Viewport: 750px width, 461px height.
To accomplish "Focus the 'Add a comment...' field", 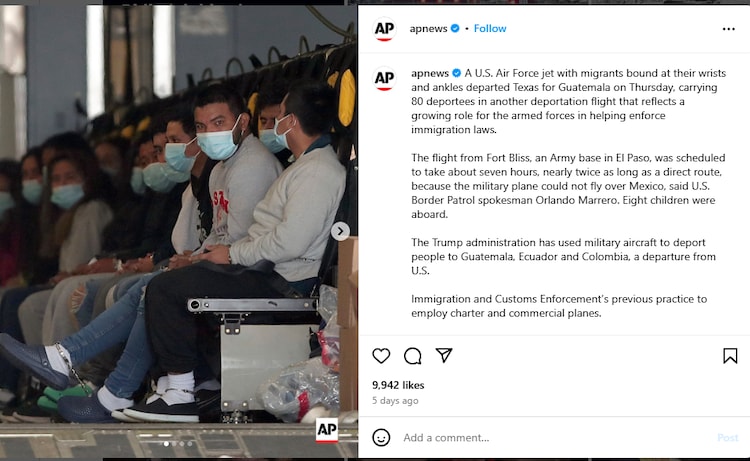I will click(x=555, y=438).
